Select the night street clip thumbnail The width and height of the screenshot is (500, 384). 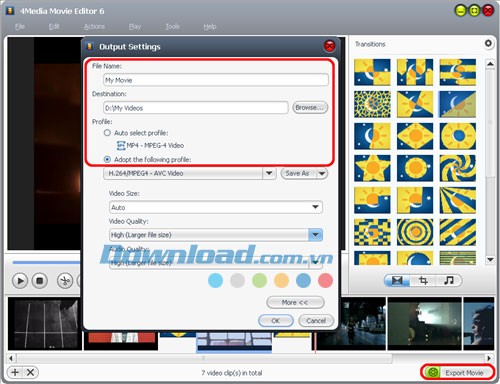point(351,323)
